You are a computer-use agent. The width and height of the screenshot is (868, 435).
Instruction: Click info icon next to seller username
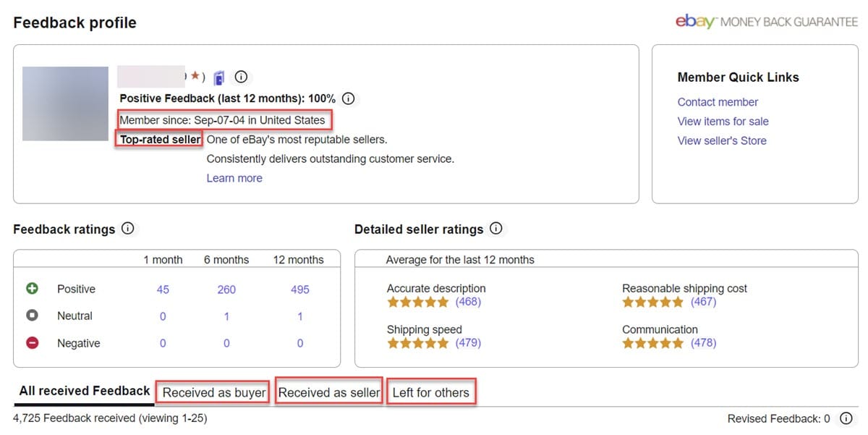pyautogui.click(x=242, y=77)
